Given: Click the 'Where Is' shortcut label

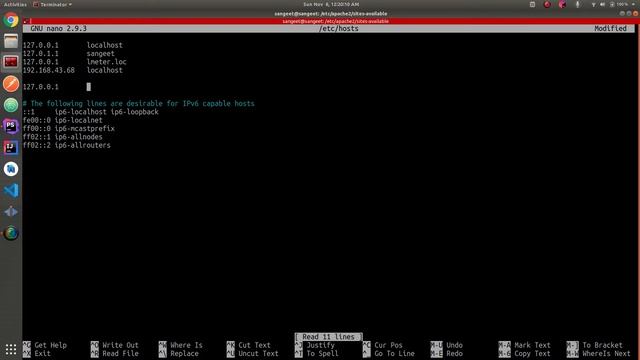Looking at the screenshot, I should [x=187, y=345].
